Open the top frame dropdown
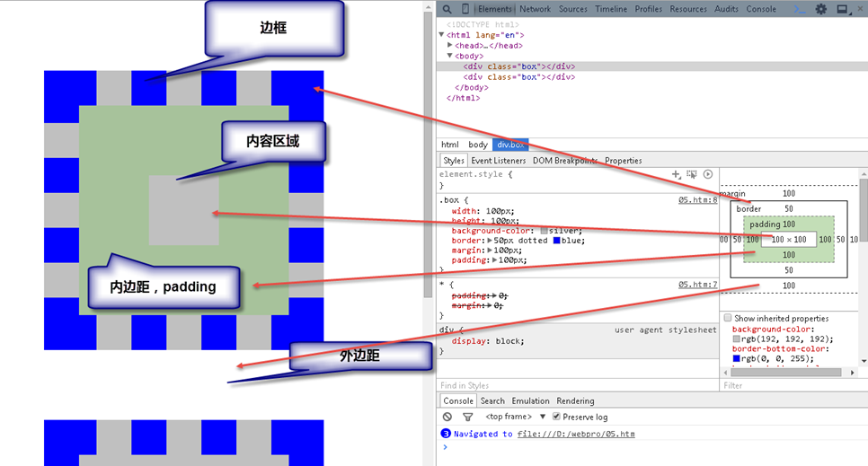The image size is (868, 466). (x=516, y=417)
